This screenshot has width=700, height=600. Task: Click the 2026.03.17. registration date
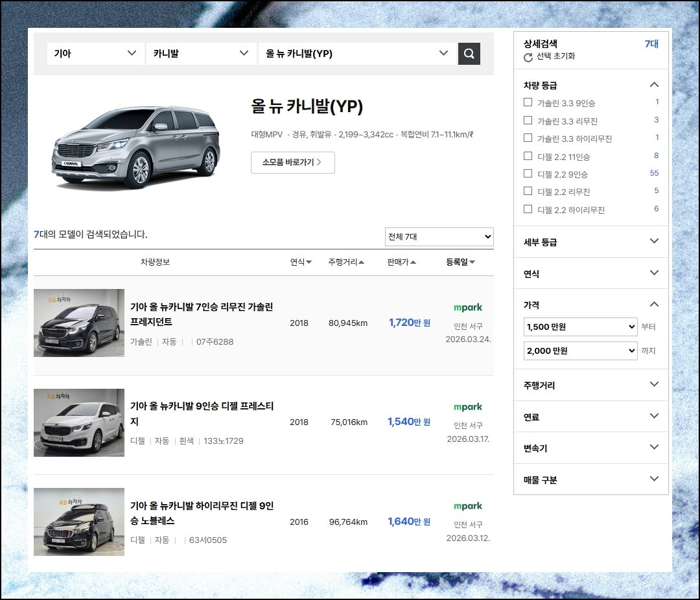pyautogui.click(x=469, y=439)
